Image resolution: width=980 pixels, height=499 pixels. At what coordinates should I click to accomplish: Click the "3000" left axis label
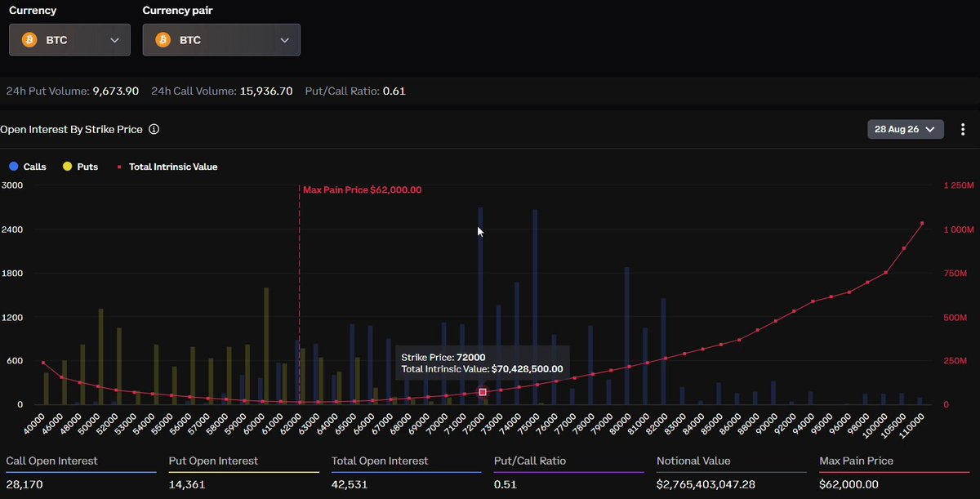click(12, 185)
